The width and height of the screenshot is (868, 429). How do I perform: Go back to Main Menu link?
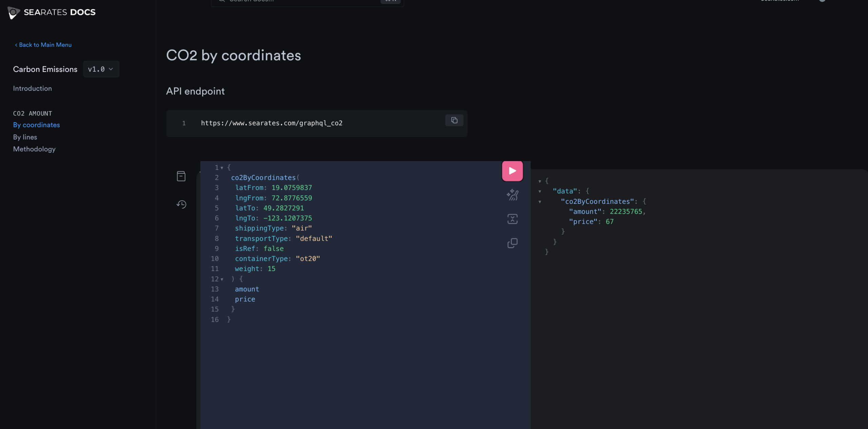tap(43, 45)
